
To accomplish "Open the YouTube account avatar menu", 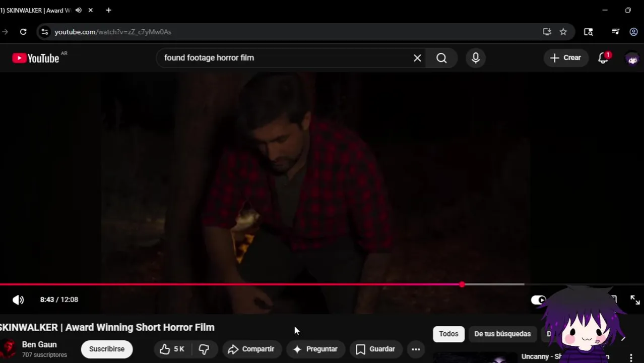I will [632, 58].
